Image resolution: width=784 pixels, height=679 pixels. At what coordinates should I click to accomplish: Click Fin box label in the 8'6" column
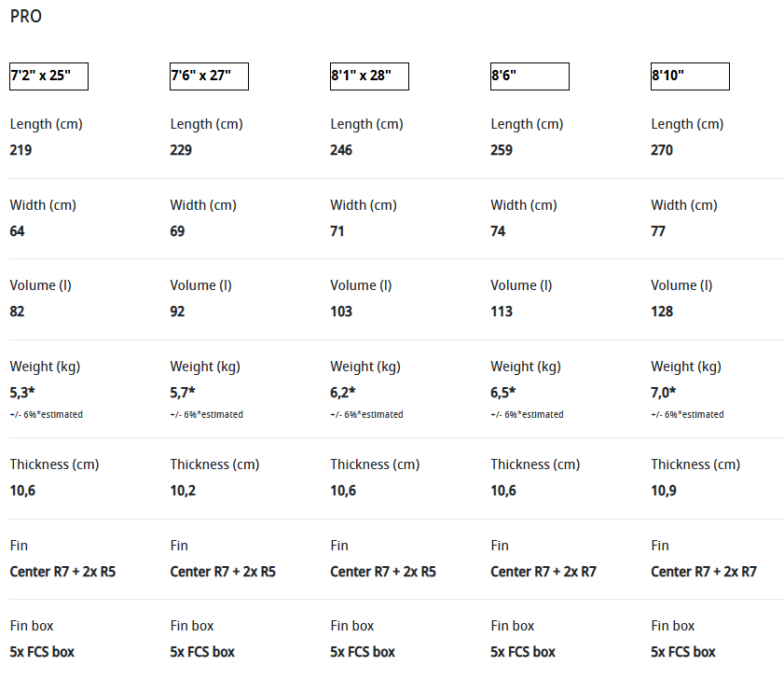click(513, 626)
